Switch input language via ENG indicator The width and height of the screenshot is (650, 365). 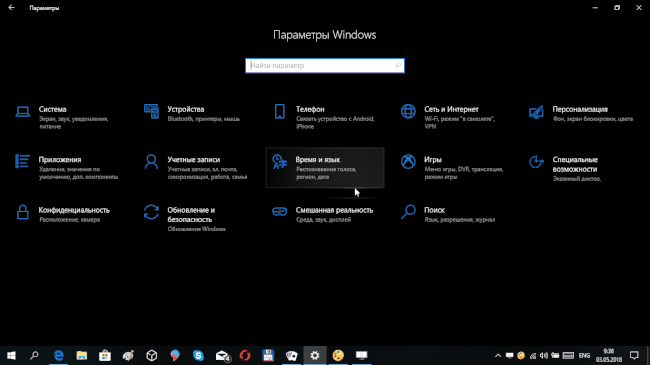[x=585, y=356]
